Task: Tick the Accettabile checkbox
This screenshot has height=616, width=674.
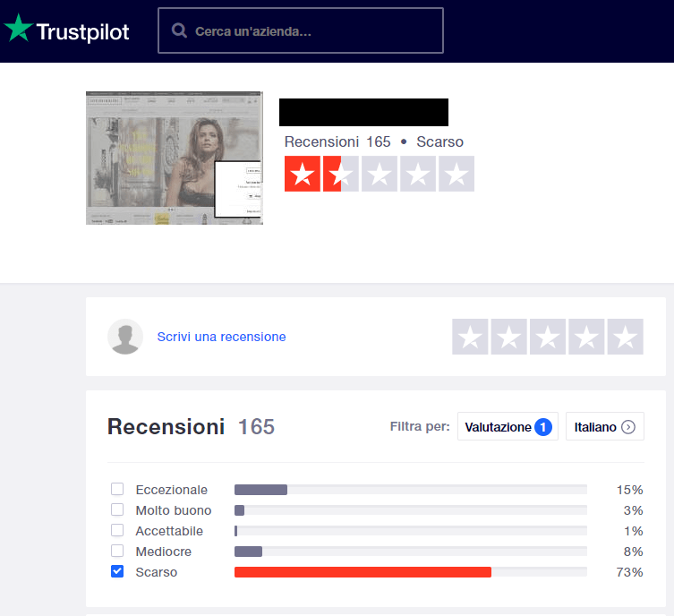Action: [117, 530]
